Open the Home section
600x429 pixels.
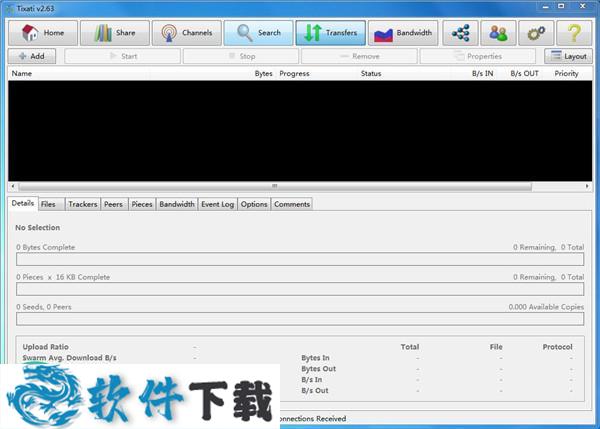43,33
